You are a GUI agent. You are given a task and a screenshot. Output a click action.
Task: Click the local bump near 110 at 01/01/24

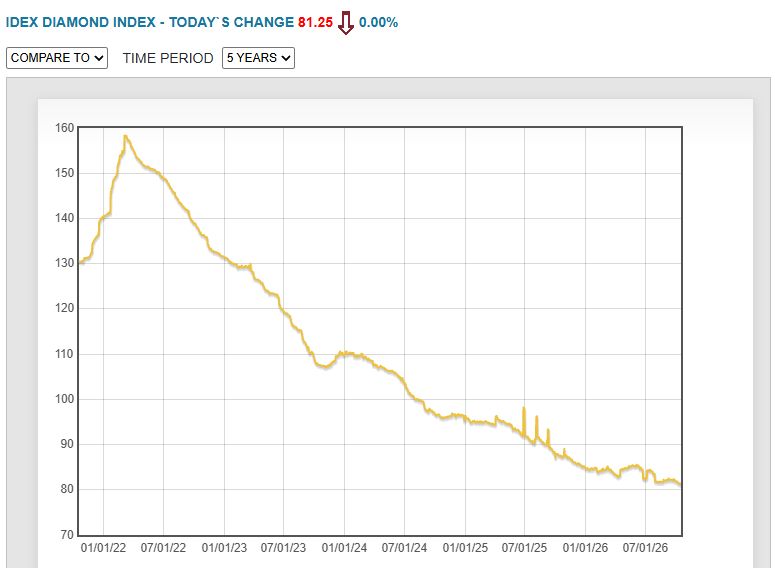[x=346, y=353]
